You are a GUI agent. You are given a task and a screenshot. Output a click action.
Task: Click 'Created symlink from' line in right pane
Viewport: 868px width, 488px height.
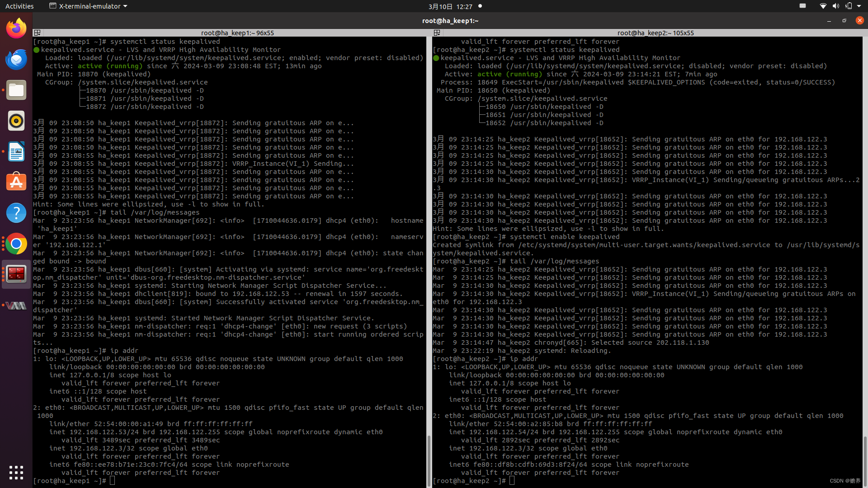pyautogui.click(x=646, y=249)
